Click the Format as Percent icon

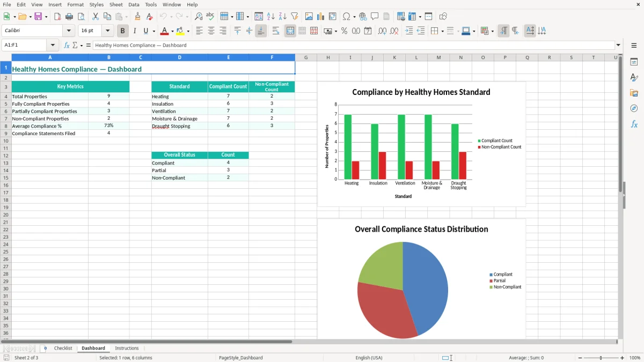pos(344,31)
